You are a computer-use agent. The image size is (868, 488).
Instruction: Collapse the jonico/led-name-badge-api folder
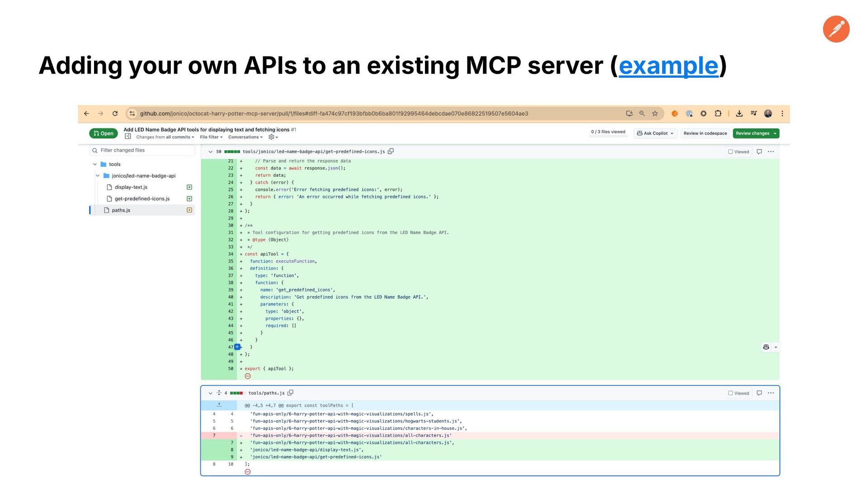coord(97,176)
